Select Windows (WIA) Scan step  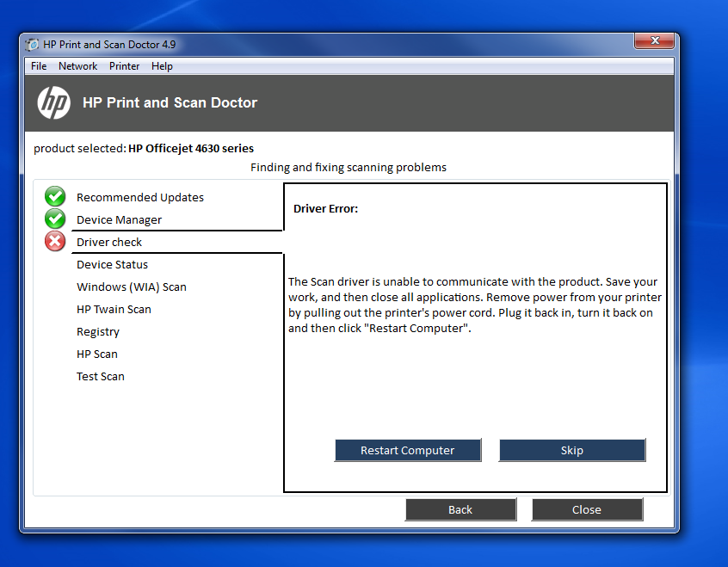pyautogui.click(x=132, y=287)
